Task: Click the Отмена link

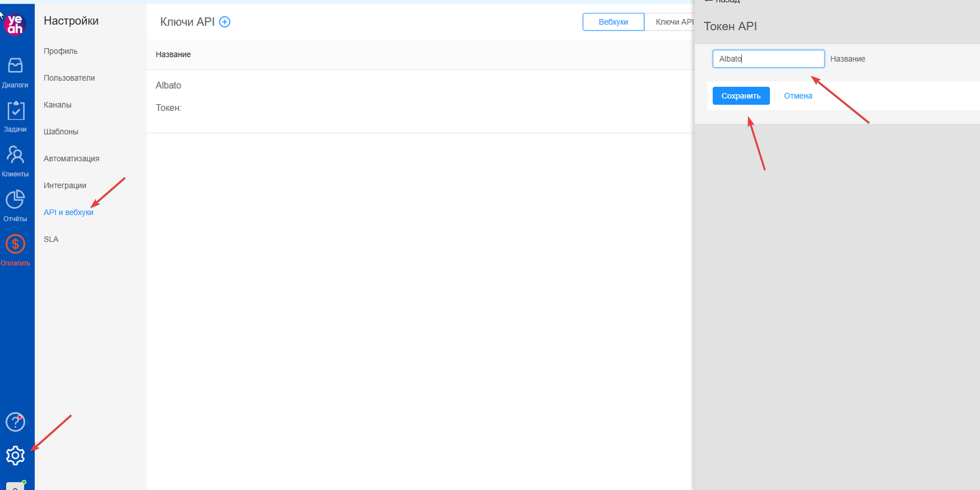Action: [x=797, y=96]
